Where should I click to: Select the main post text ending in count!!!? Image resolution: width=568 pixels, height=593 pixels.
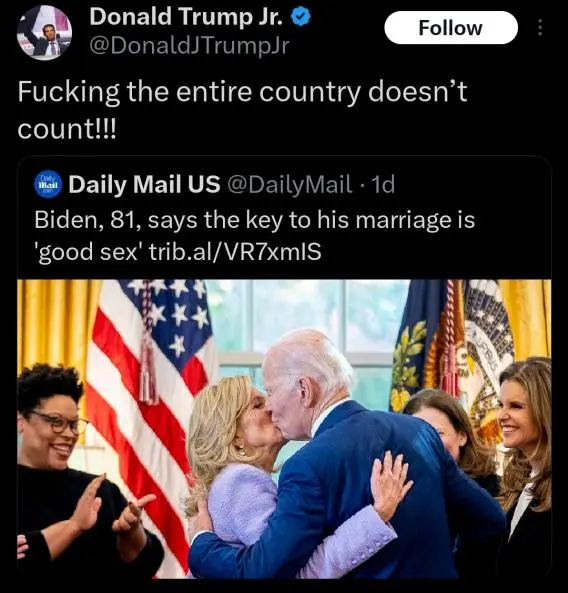[242, 110]
